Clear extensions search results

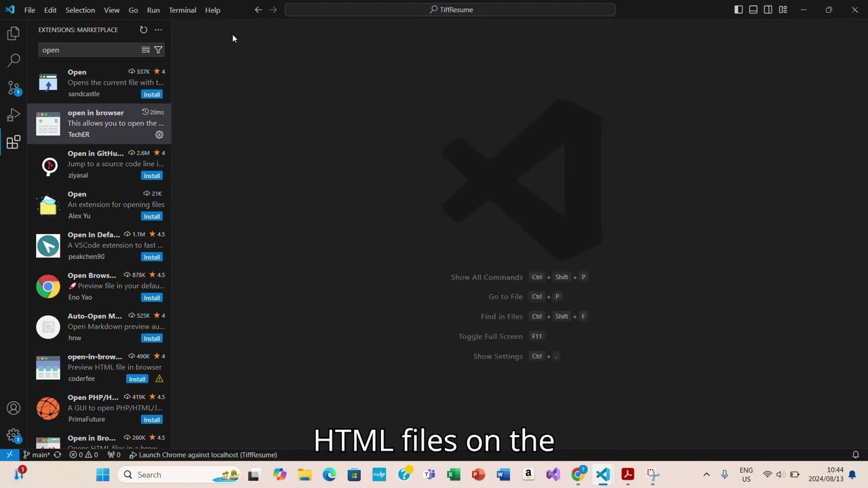145,50
